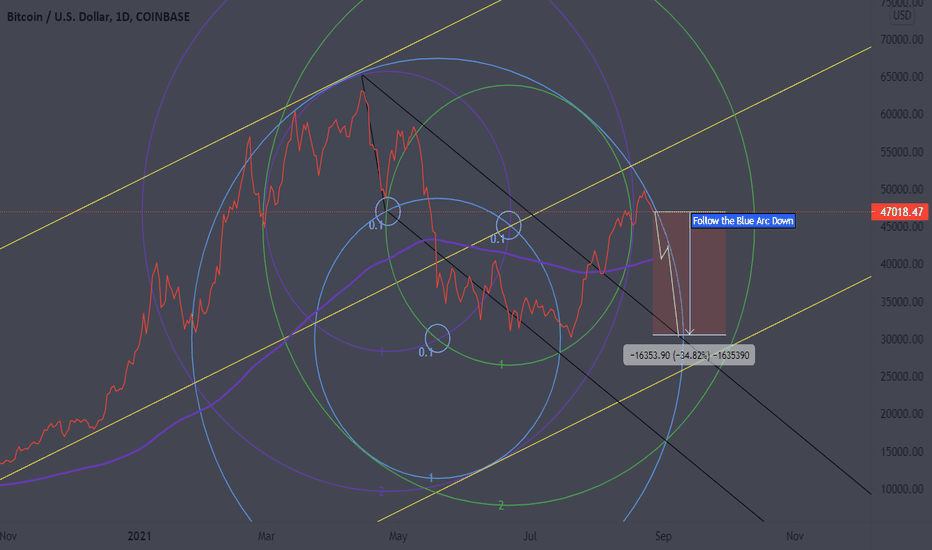
Task: Click the 60000.00 price axis label
Action: pyautogui.click(x=902, y=114)
